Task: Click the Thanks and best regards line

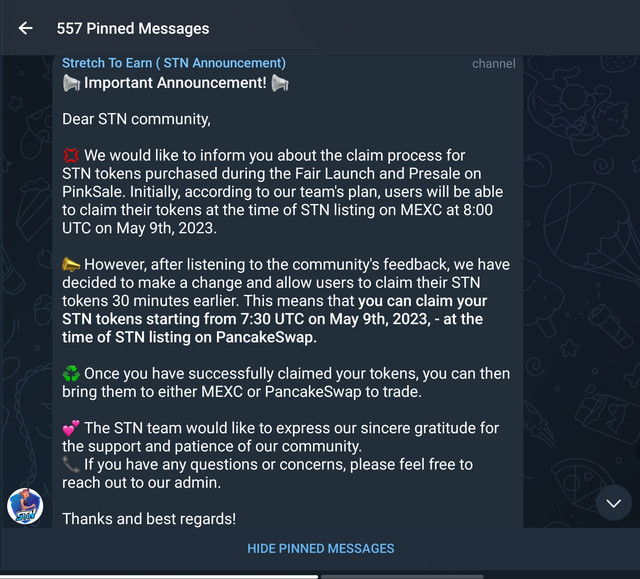Action: (x=149, y=519)
